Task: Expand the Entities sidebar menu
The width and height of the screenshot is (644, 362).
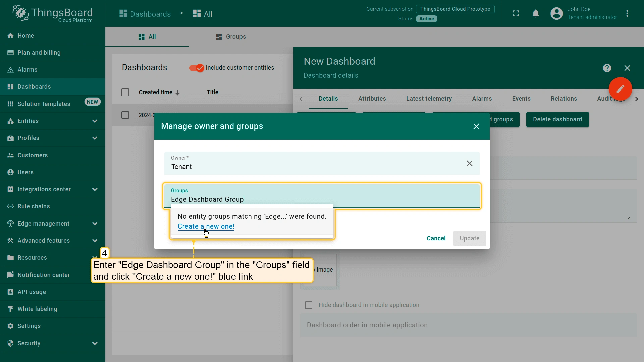Action: [95, 121]
